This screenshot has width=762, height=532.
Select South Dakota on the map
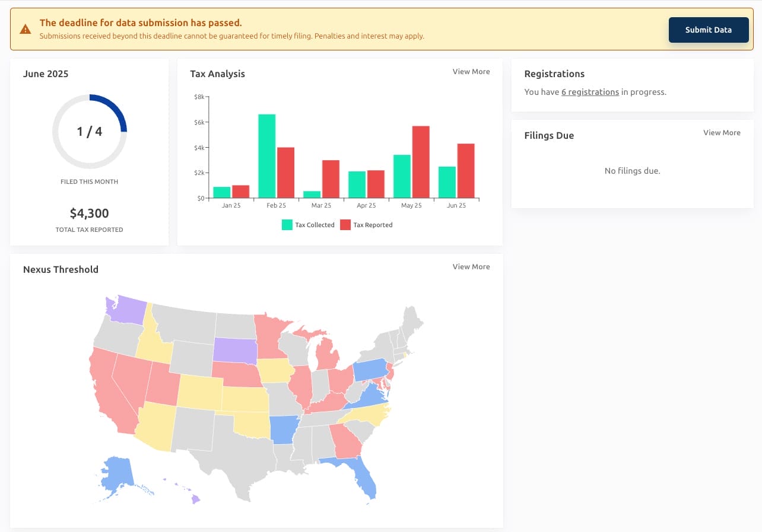(234, 351)
